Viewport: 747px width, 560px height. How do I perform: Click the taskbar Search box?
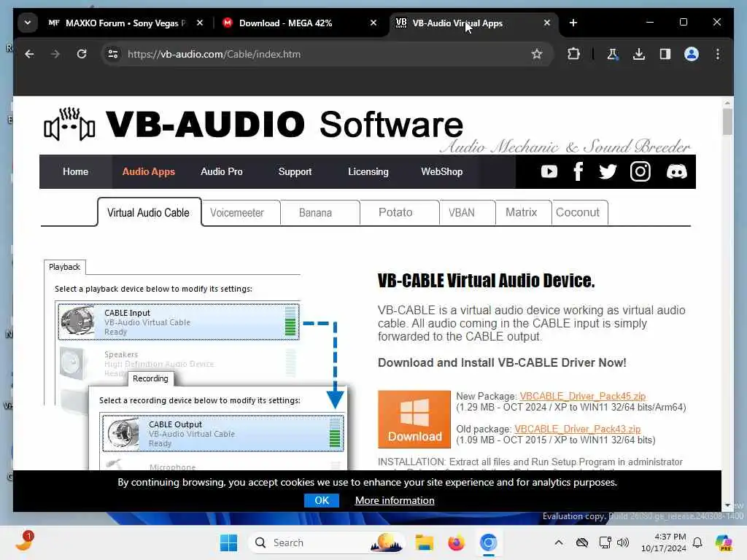[326, 542]
